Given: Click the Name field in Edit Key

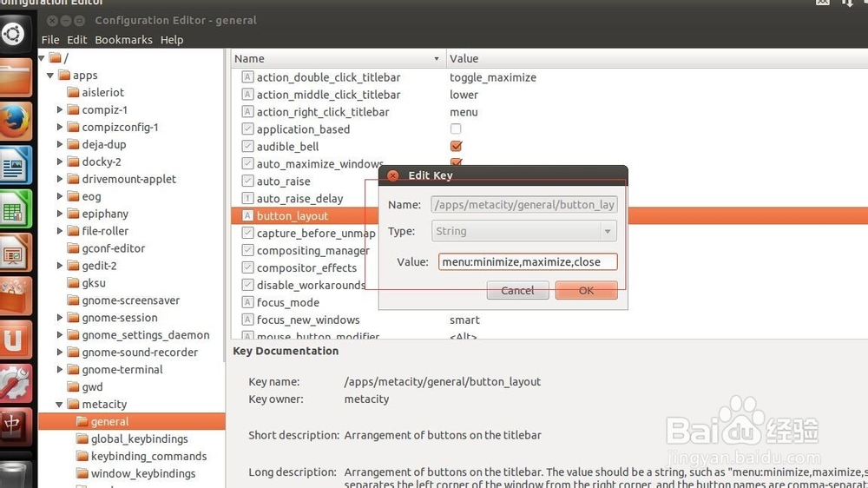Looking at the screenshot, I should (x=524, y=204).
